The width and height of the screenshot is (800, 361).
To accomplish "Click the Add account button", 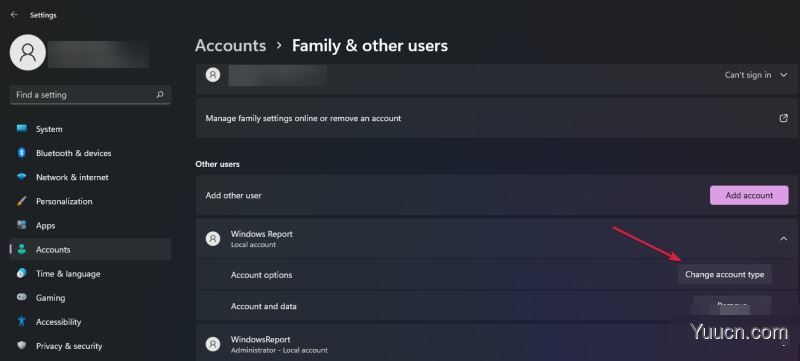I will point(749,195).
